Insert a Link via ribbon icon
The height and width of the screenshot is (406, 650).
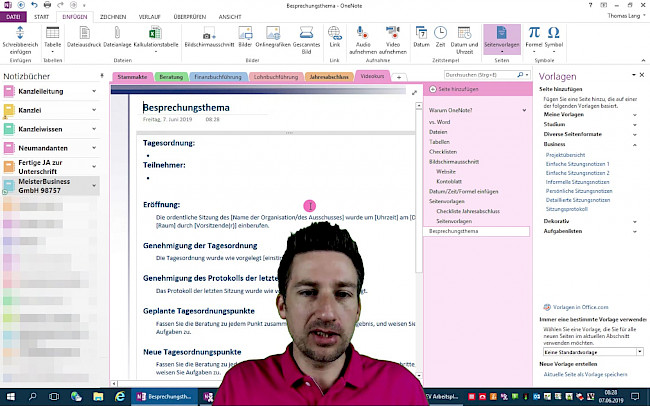(x=335, y=40)
